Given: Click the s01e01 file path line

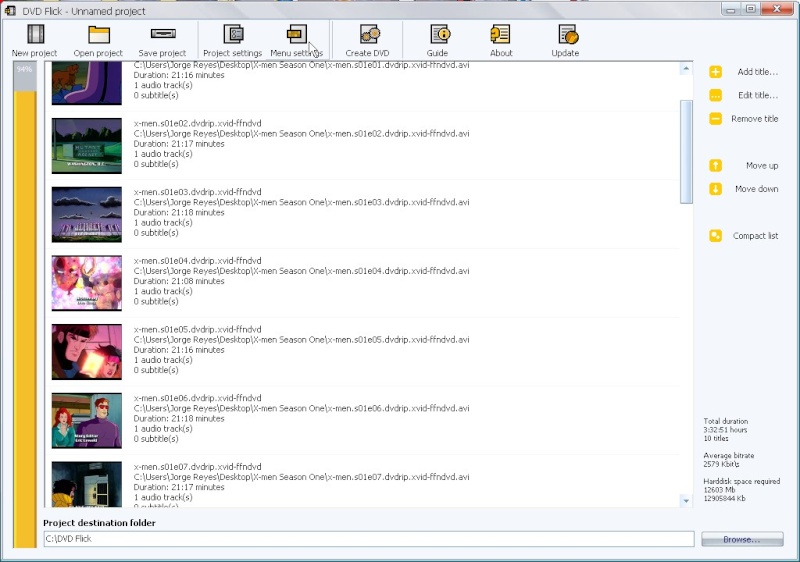Looking at the screenshot, I should coord(302,65).
